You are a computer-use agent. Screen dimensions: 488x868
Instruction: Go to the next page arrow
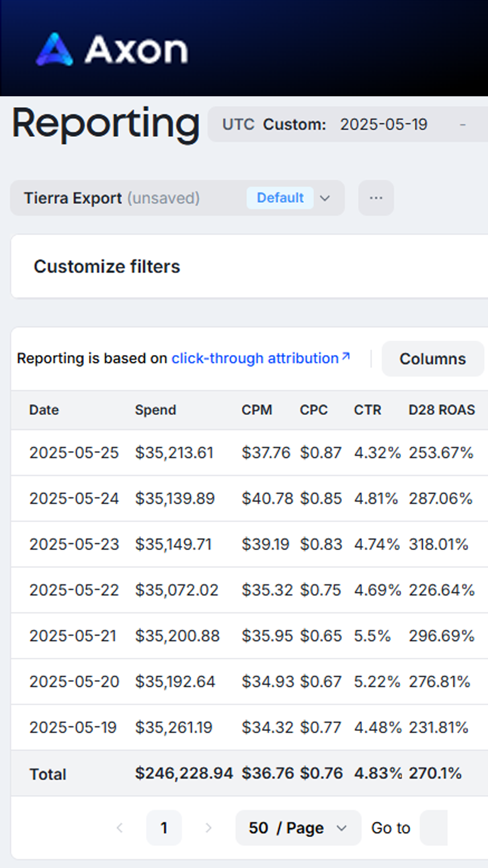click(x=208, y=828)
